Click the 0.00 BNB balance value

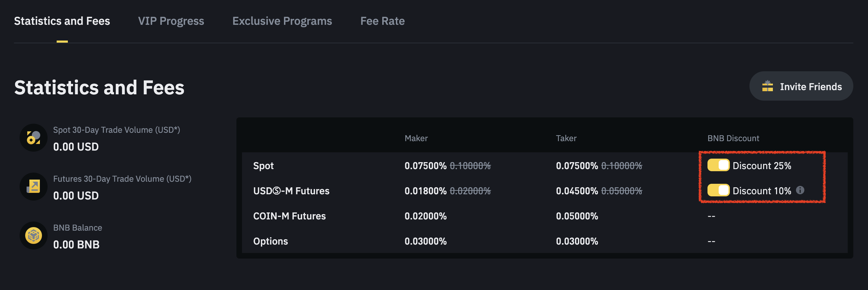tap(76, 245)
